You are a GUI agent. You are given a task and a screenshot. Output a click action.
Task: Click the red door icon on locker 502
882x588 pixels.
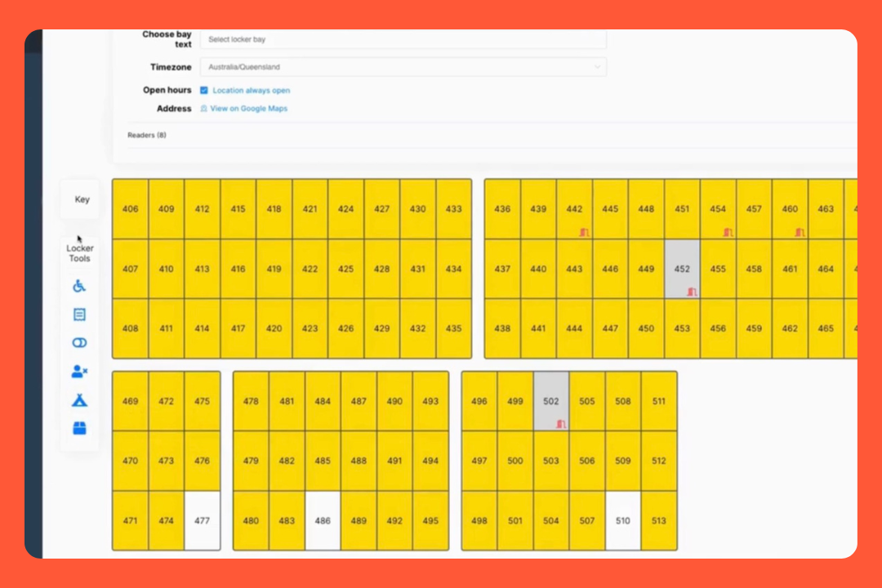[x=561, y=424]
